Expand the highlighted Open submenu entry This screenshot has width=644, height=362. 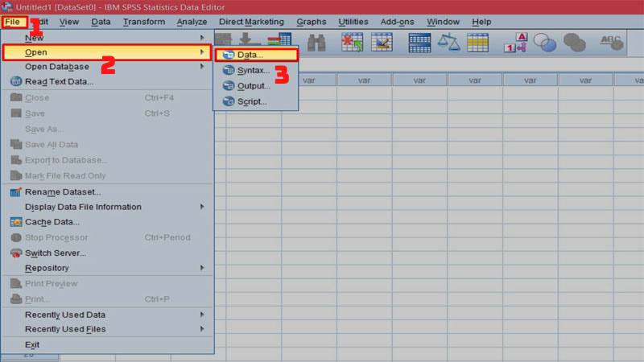coord(108,52)
